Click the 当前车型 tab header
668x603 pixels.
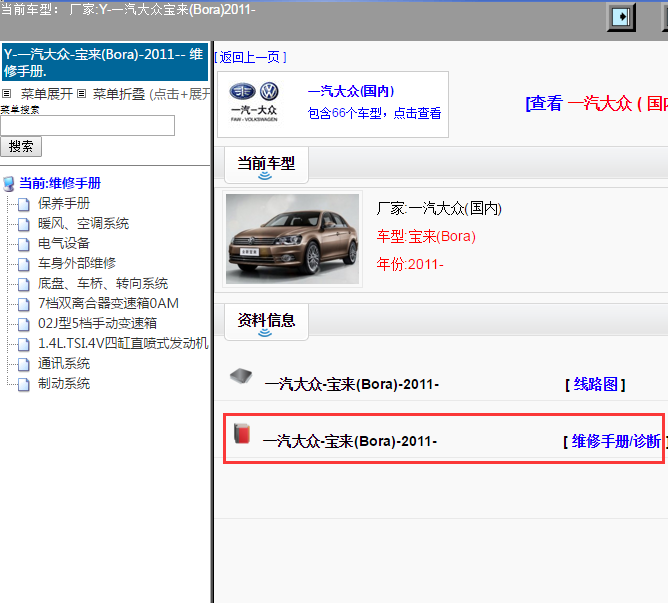click(x=266, y=165)
